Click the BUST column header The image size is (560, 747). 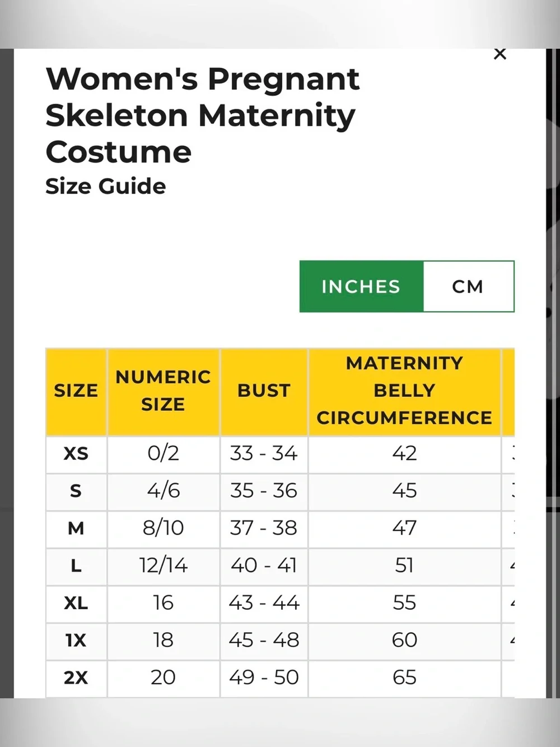point(264,391)
